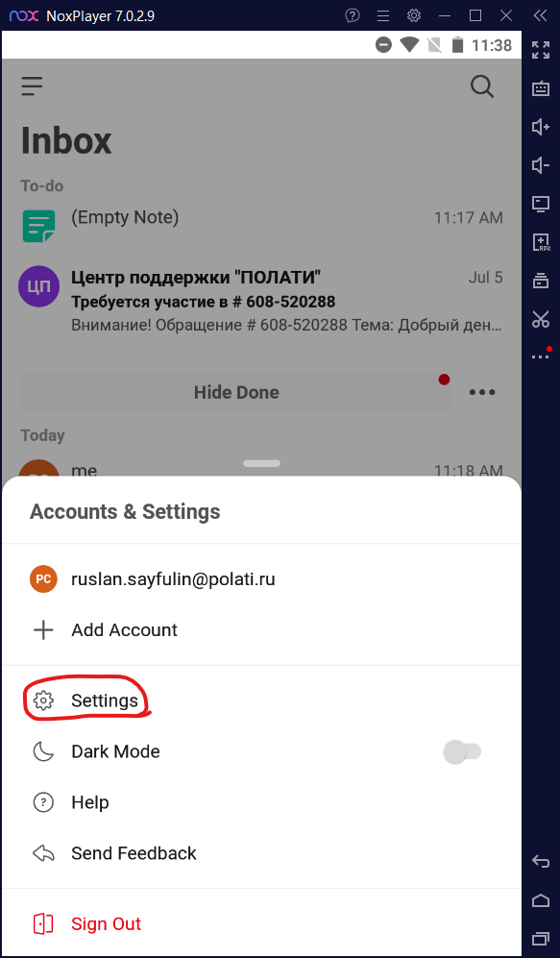Click NoxPlayer volume down icon
Screen dimensions: 560x958
541,165
